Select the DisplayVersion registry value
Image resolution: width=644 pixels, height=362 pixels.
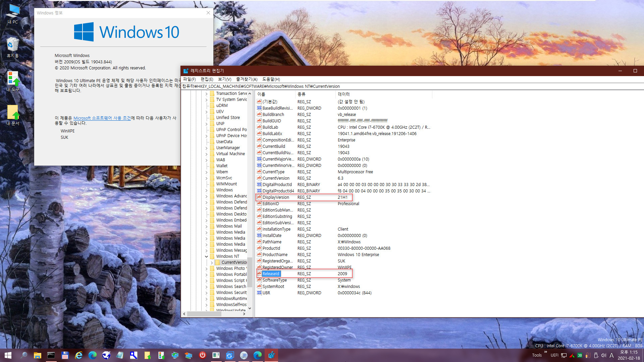coord(276,197)
